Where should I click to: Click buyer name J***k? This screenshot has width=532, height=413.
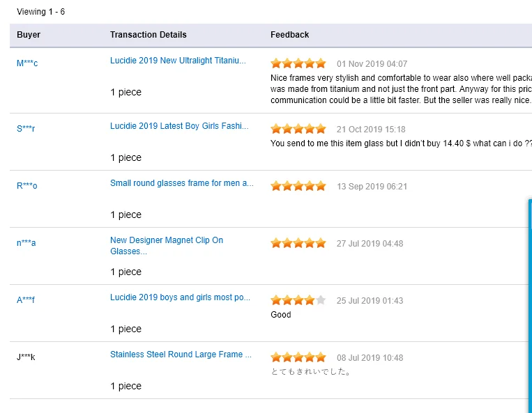click(x=26, y=357)
